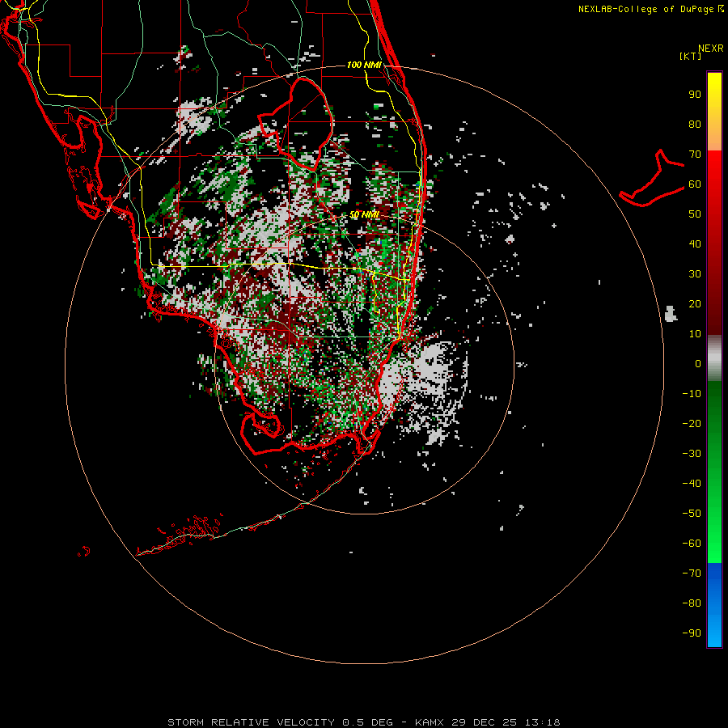Click the 60 value on velocity scale
This screenshot has width=728, height=728.
(695, 184)
